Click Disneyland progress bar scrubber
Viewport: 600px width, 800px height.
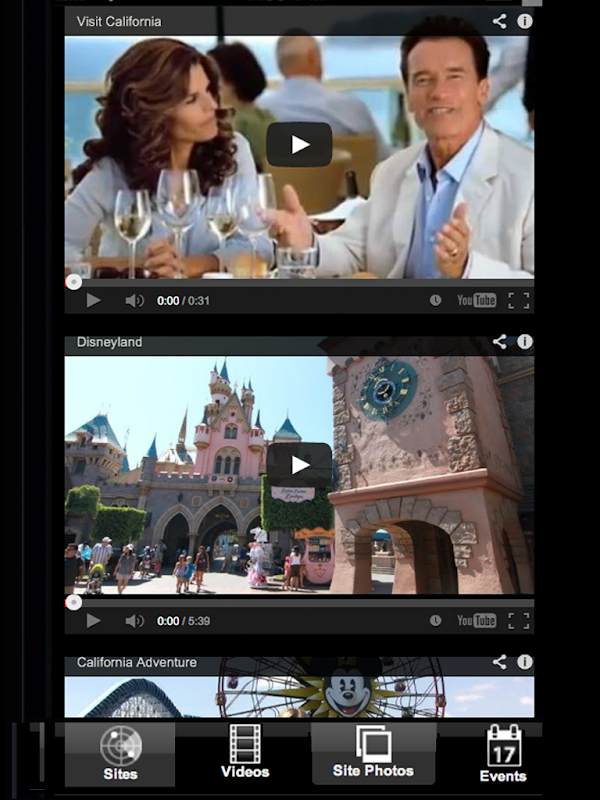(x=73, y=603)
